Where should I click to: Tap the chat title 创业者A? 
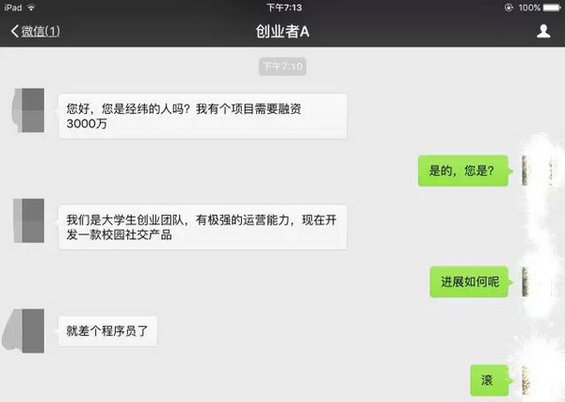pos(282,31)
